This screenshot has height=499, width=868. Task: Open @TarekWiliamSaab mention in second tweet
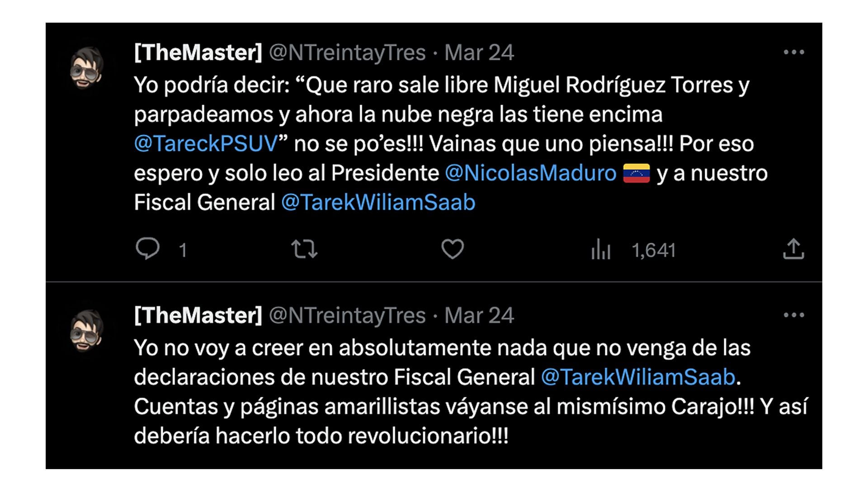point(638,377)
